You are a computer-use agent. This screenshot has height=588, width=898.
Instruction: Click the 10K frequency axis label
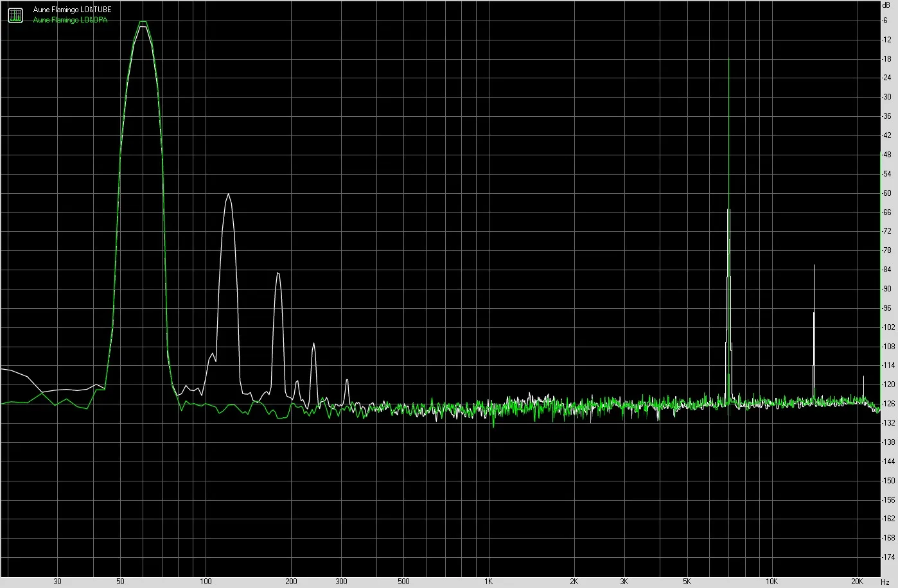(771, 582)
